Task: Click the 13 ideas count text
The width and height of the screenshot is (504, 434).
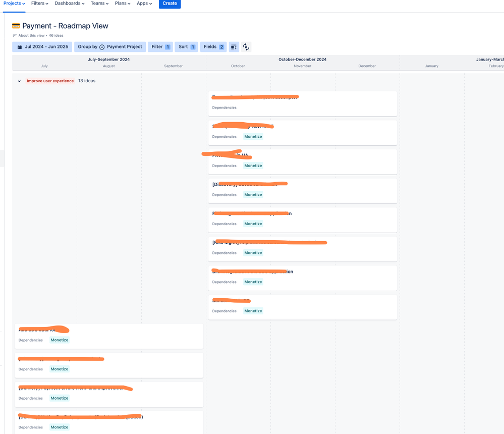Action: coord(87,81)
